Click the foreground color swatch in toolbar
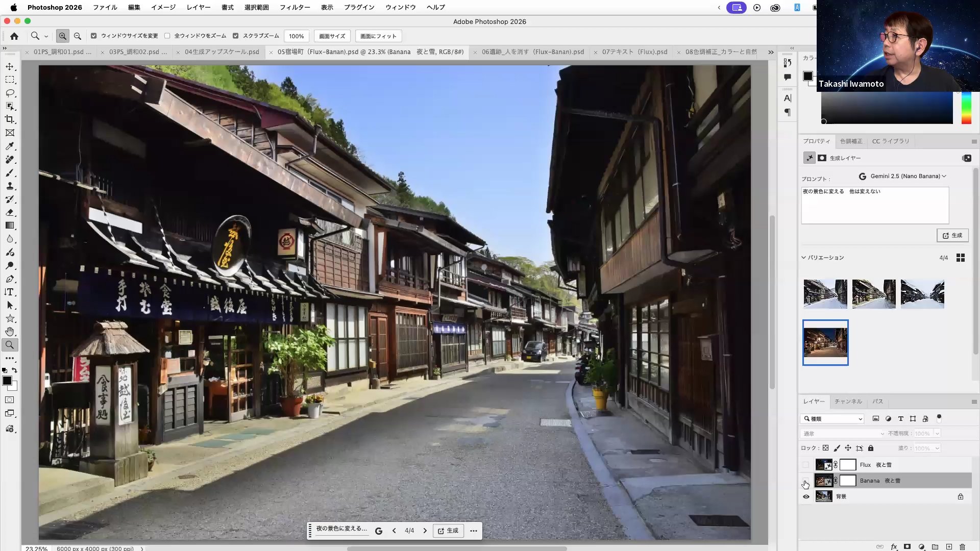The height and width of the screenshot is (551, 980). tap(7, 381)
